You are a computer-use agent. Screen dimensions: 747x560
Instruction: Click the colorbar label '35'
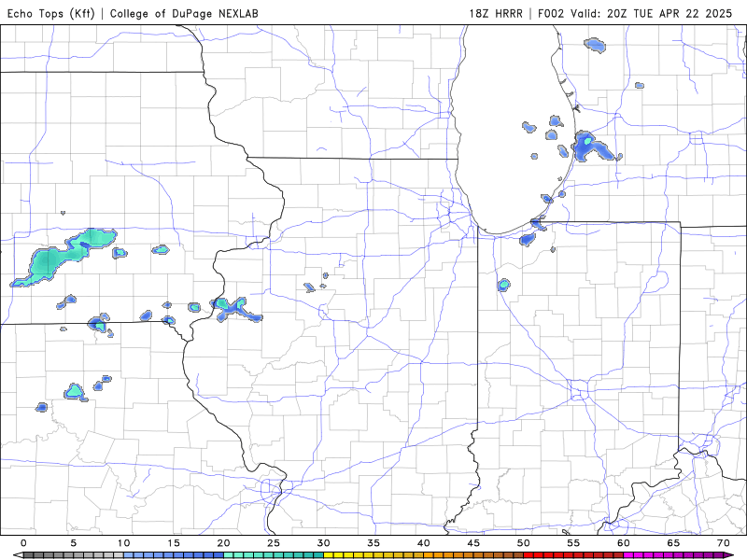[373, 543]
